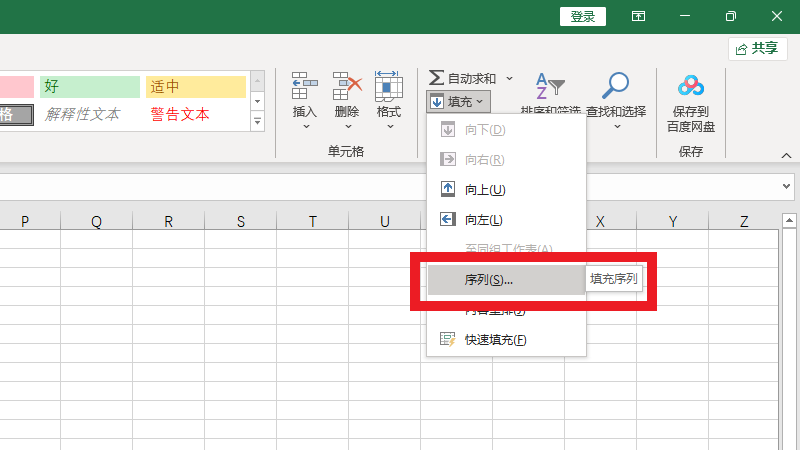Choose Fill Up (向上) from menu
Screen dimensions: 800x450
tap(485, 190)
